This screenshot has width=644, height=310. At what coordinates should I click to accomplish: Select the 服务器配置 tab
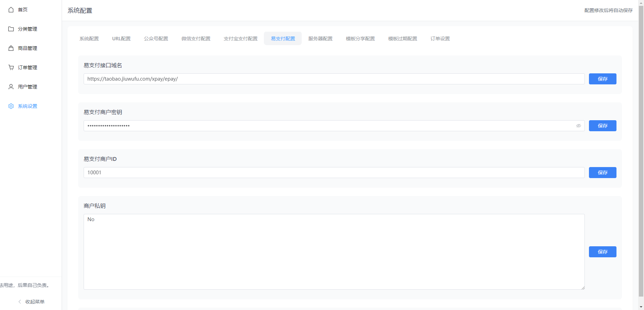pos(320,39)
